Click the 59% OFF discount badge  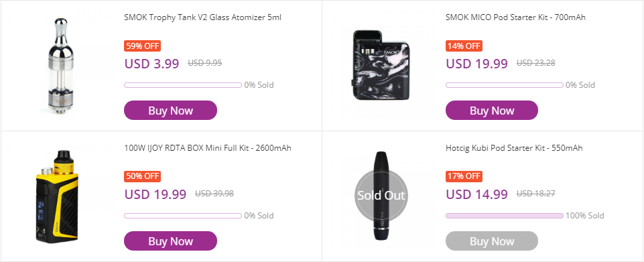click(142, 46)
